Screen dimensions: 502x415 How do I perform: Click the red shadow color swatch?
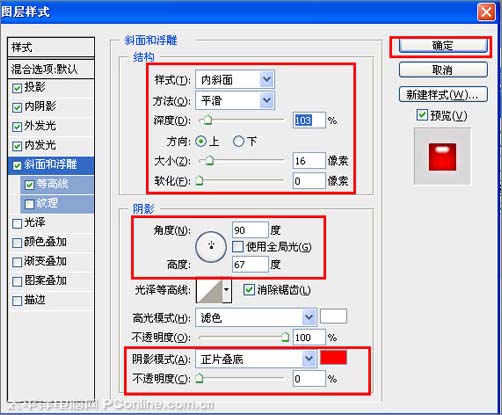tap(333, 357)
